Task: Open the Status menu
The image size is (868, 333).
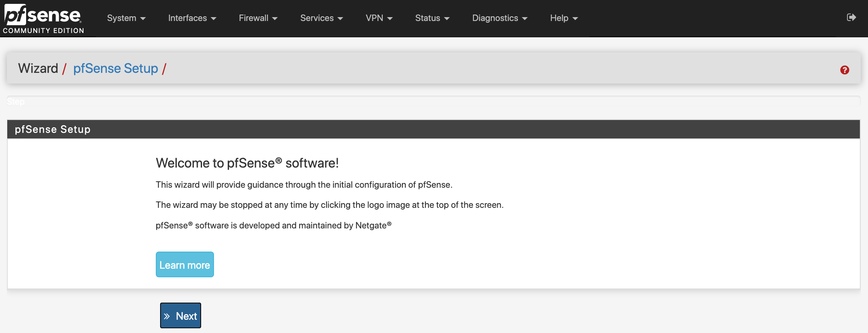Action: point(432,18)
